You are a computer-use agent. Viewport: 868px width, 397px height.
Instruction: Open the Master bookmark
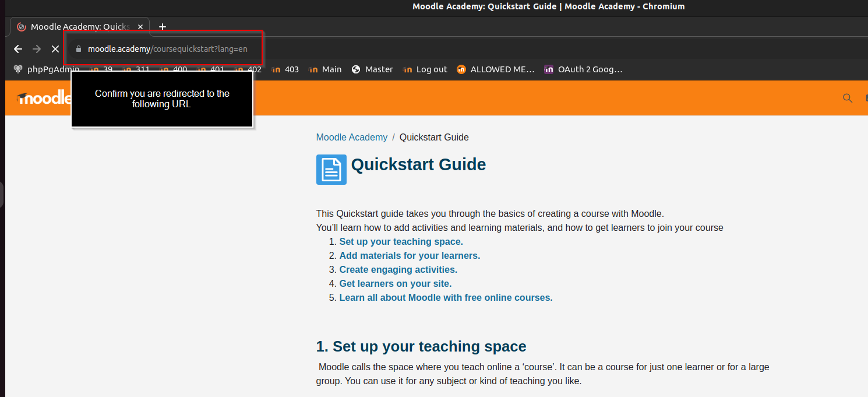(372, 69)
